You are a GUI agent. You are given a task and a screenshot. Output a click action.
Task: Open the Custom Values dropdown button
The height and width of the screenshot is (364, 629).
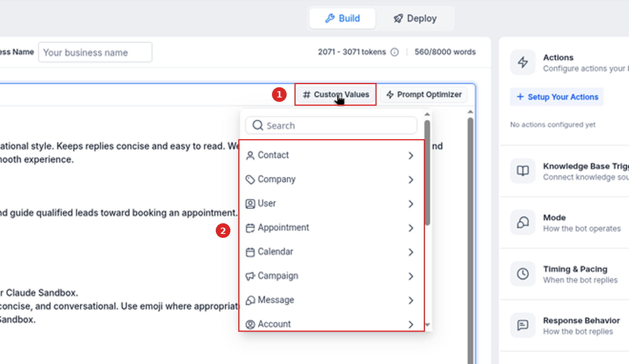(336, 94)
